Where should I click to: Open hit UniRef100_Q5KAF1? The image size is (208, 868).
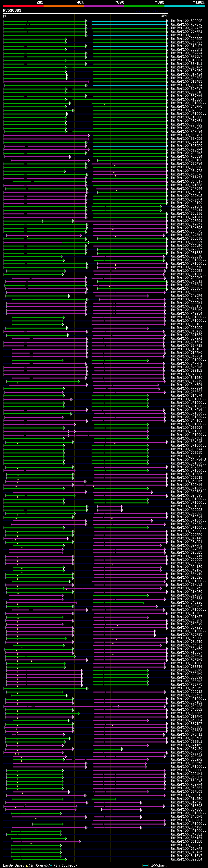187,32
